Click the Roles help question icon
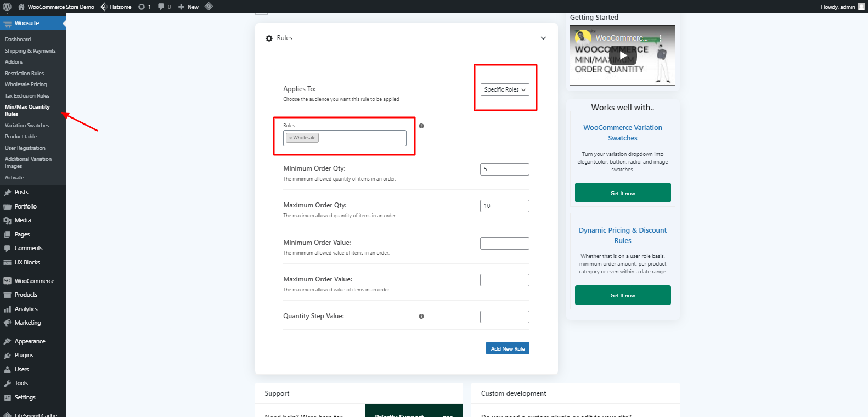This screenshot has height=417, width=868. (x=421, y=126)
